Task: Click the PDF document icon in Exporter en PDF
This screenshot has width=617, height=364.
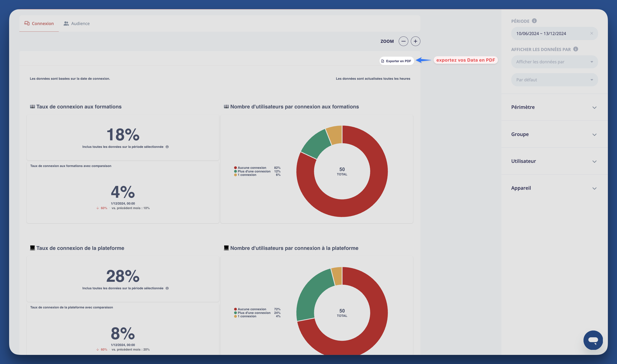Action: (x=383, y=61)
